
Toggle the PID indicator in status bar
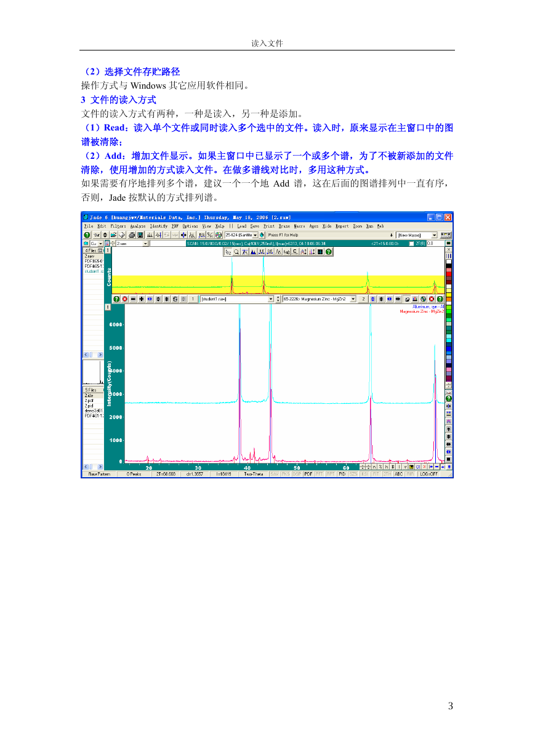click(342, 474)
